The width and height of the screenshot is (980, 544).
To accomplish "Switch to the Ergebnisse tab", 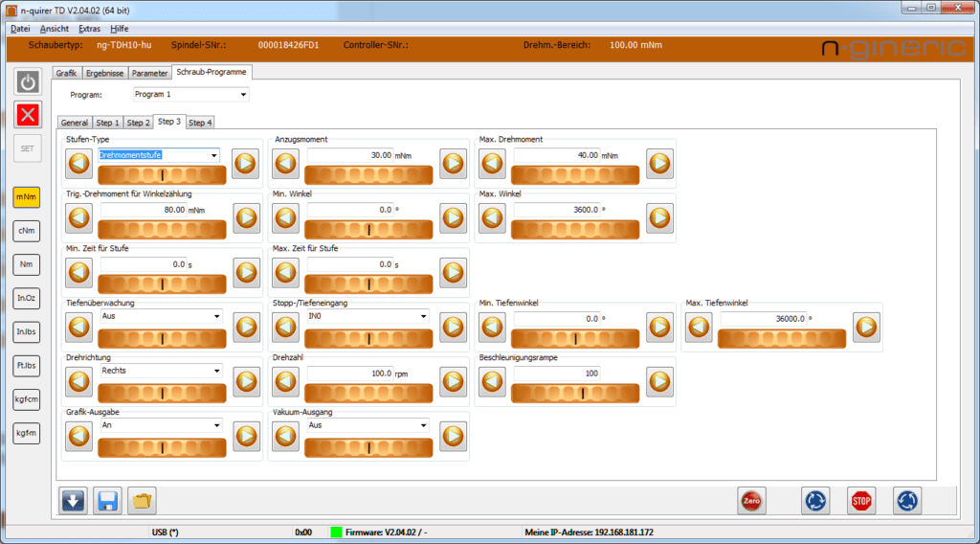I will (103, 73).
